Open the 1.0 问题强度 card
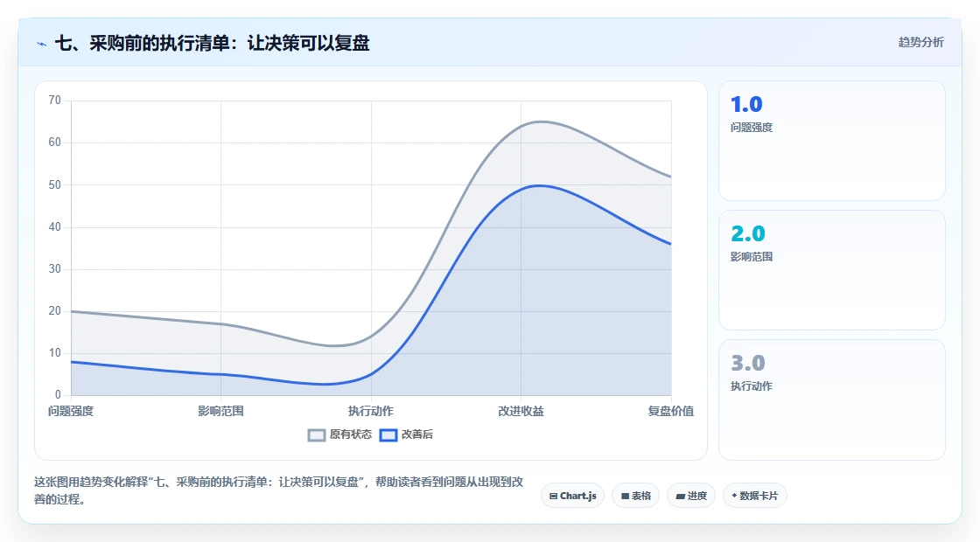Viewport: 980px width, 542px height. pos(832,141)
